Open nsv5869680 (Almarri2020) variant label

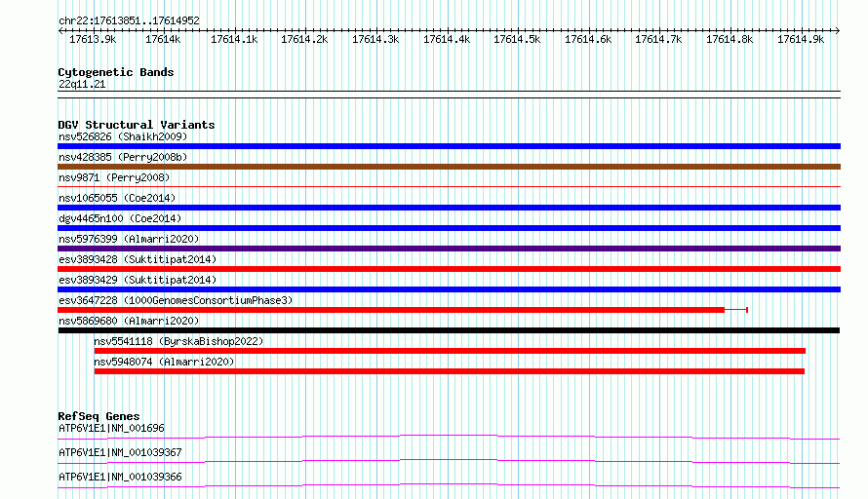point(129,321)
